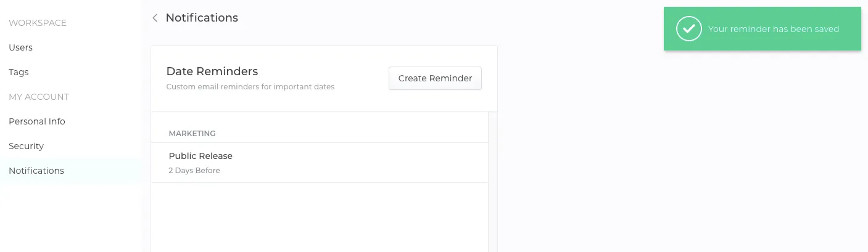Image resolution: width=868 pixels, height=252 pixels.
Task: Click the MY ACCOUNT section header
Action: point(39,97)
